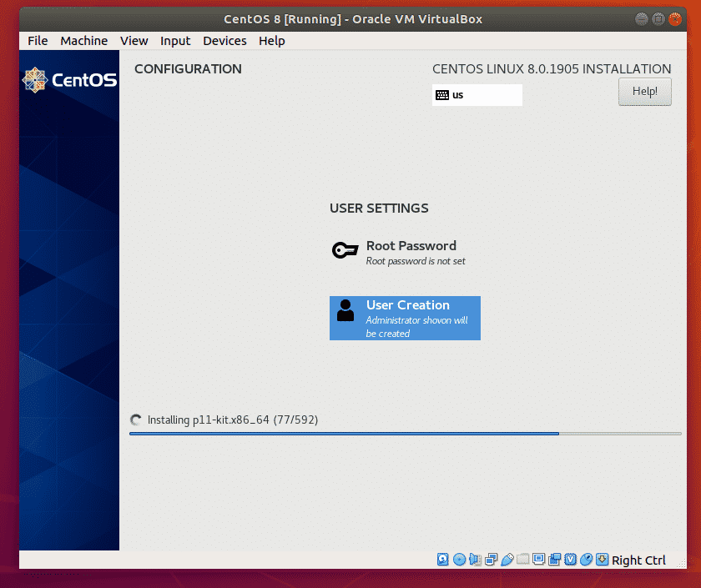
Task: Click the 'Administrator shovon will be created' text
Action: point(416,327)
